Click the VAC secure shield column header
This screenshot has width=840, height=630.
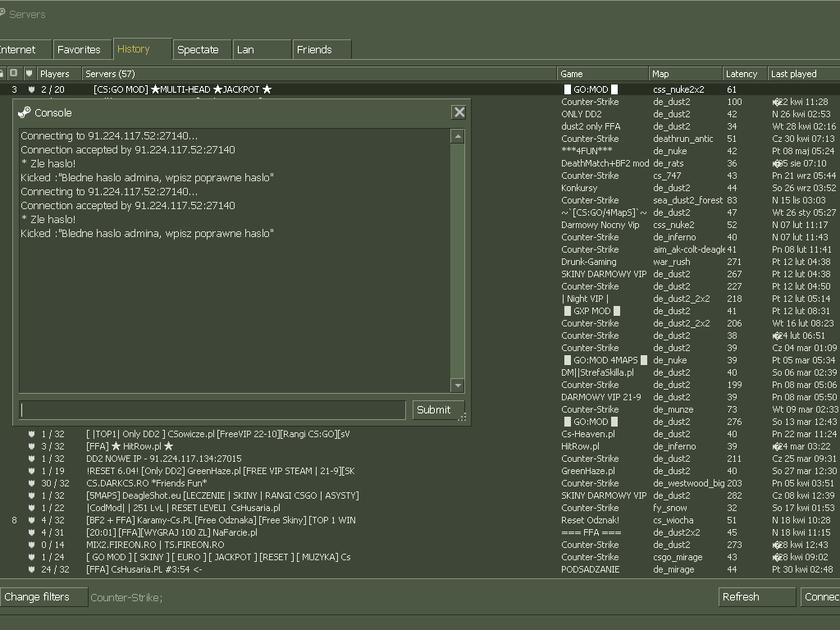(x=29, y=74)
